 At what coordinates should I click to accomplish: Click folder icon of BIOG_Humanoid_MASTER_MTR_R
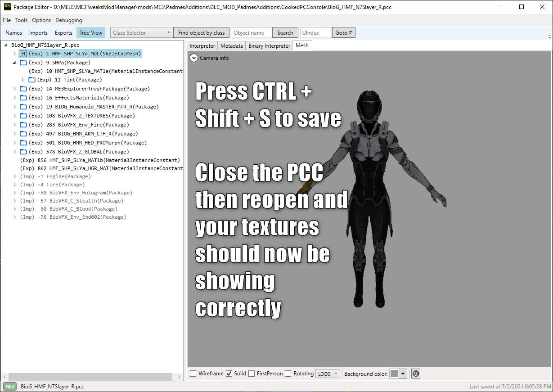[x=23, y=107]
